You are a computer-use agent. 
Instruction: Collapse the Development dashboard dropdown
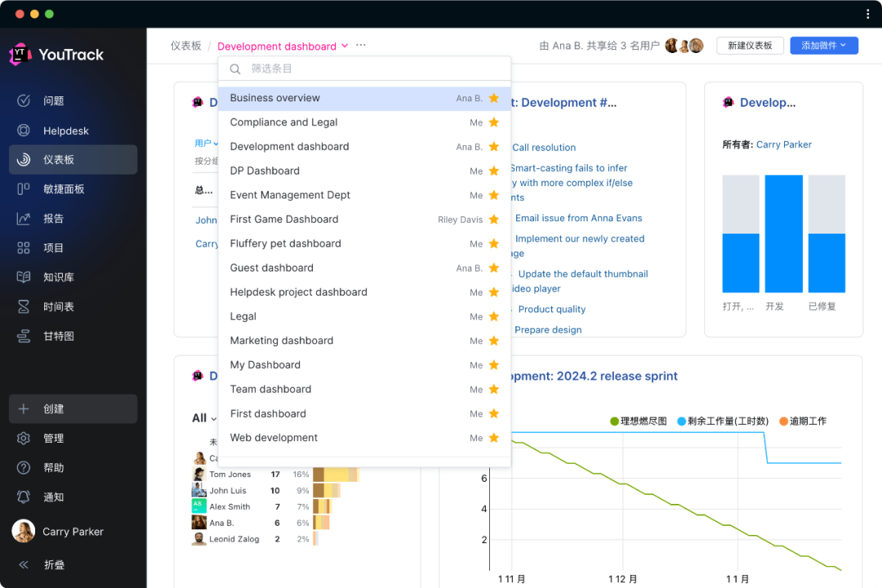(x=345, y=46)
